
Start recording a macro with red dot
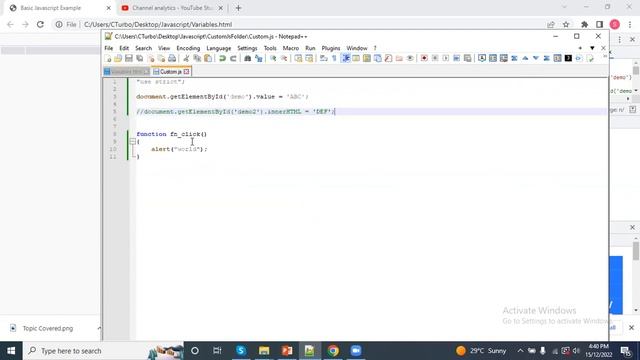[x=424, y=59]
